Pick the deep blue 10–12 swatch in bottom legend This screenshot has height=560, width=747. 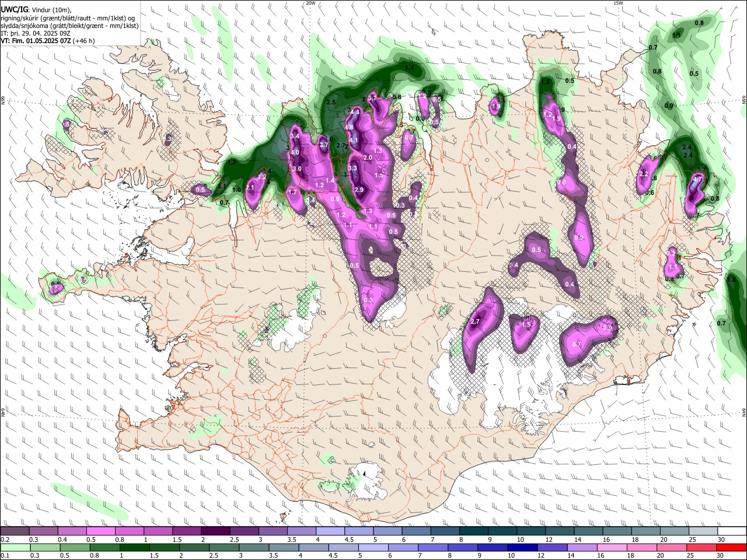point(521,547)
